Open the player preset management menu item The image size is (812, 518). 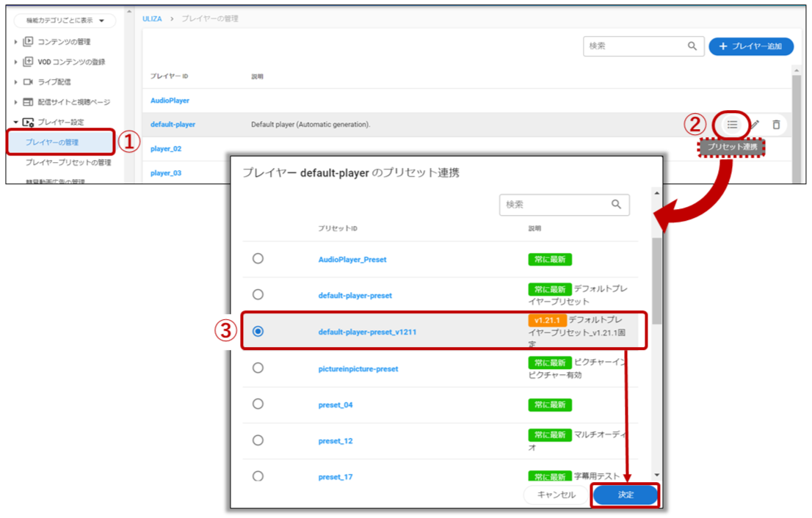click(68, 162)
